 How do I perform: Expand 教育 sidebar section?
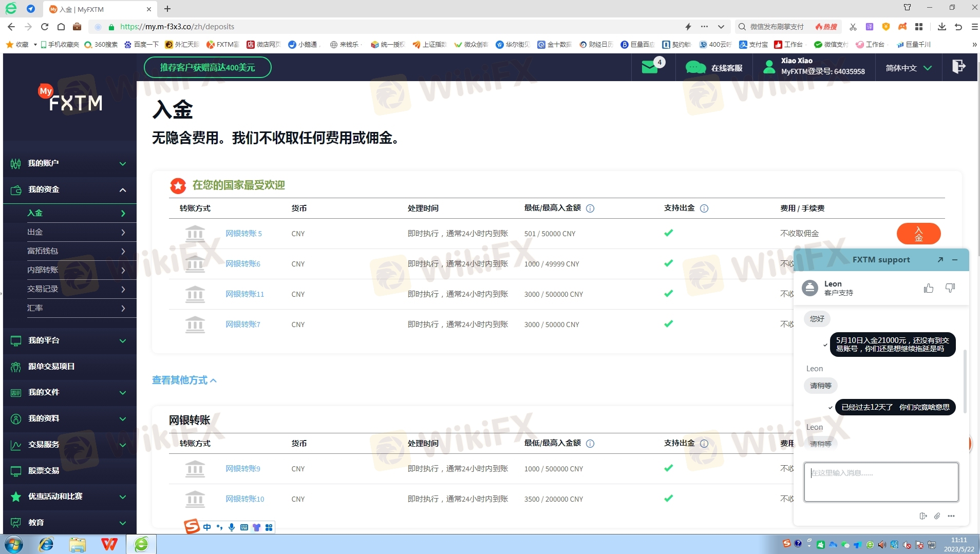coord(70,522)
